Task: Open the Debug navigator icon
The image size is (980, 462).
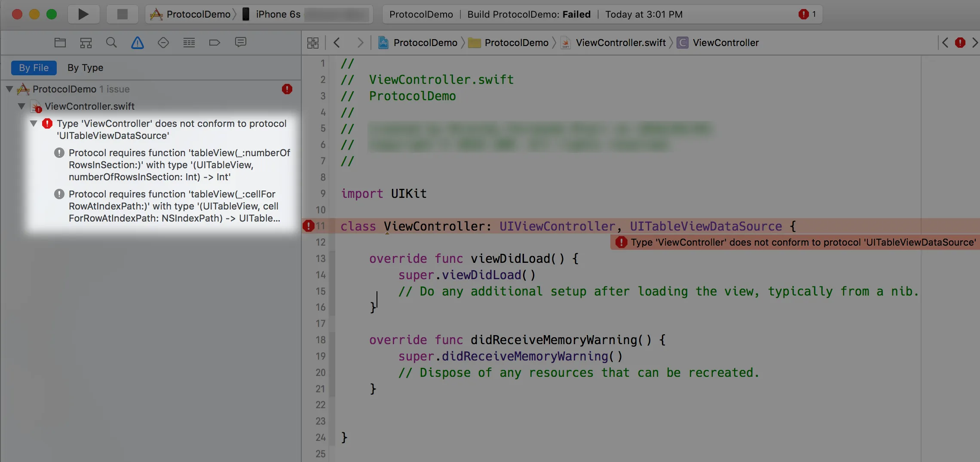Action: (189, 43)
